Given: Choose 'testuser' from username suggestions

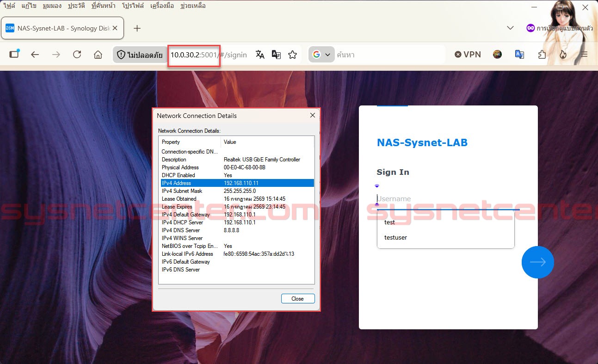Looking at the screenshot, I should click(x=445, y=238).
